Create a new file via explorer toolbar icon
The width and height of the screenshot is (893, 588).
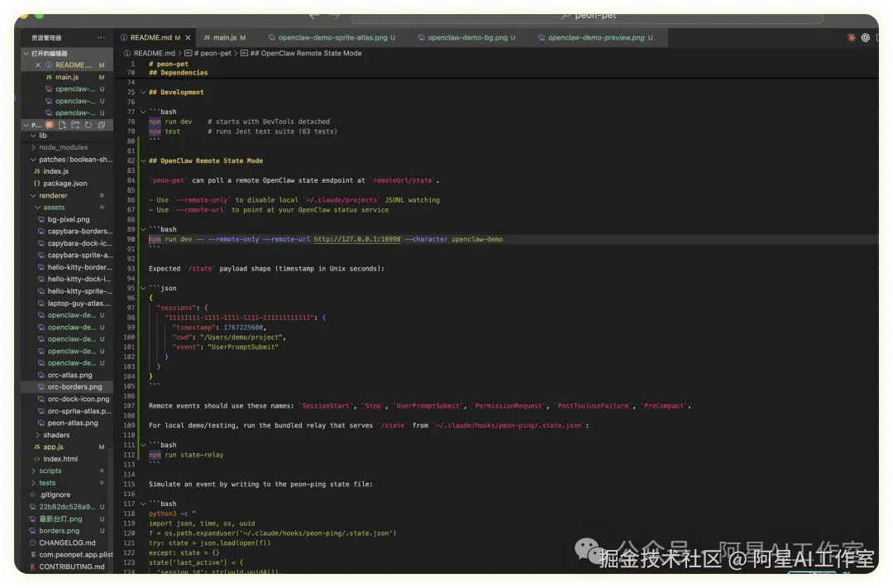(62, 125)
